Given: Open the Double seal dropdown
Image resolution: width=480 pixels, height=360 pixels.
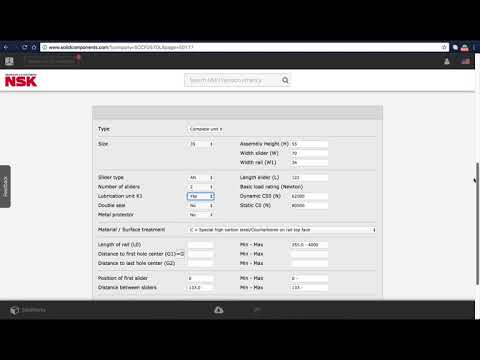Looking at the screenshot, I should [x=201, y=206].
